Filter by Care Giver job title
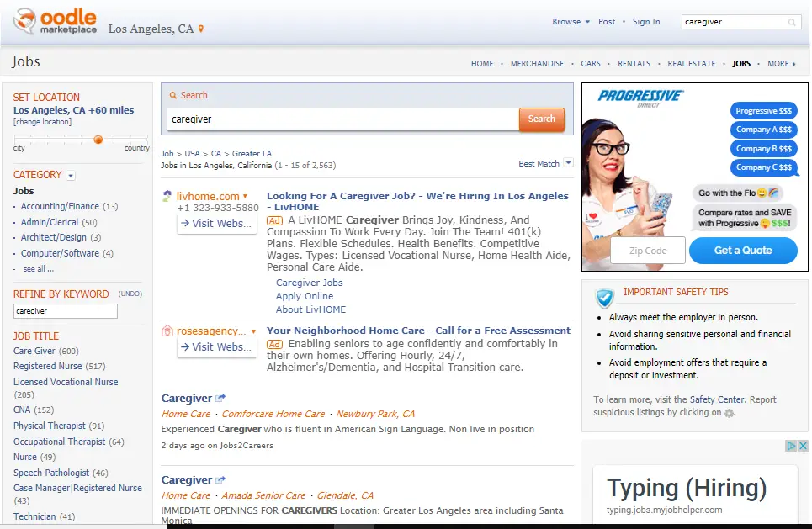This screenshot has width=812, height=529. pyautogui.click(x=34, y=351)
